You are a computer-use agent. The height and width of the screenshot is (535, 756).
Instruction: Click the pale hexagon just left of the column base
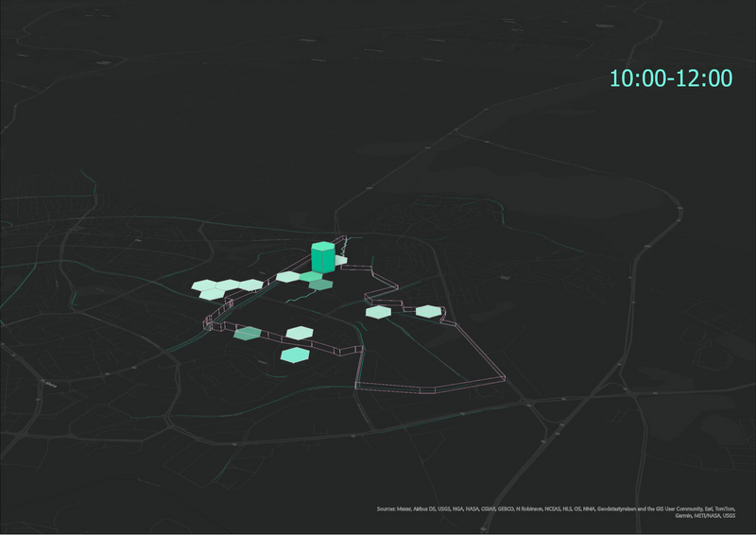287,277
